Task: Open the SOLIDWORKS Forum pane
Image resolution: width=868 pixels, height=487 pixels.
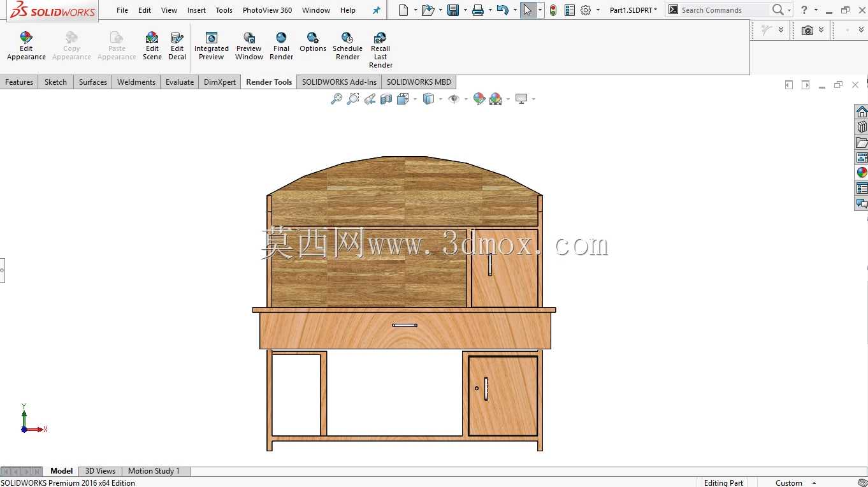Action: [862, 203]
